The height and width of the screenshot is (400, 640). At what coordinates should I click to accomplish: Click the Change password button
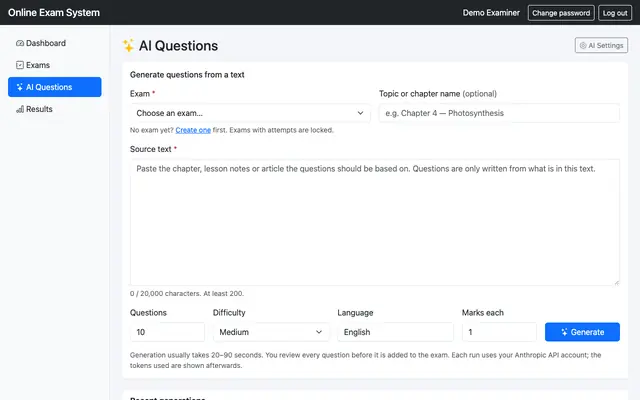click(561, 13)
